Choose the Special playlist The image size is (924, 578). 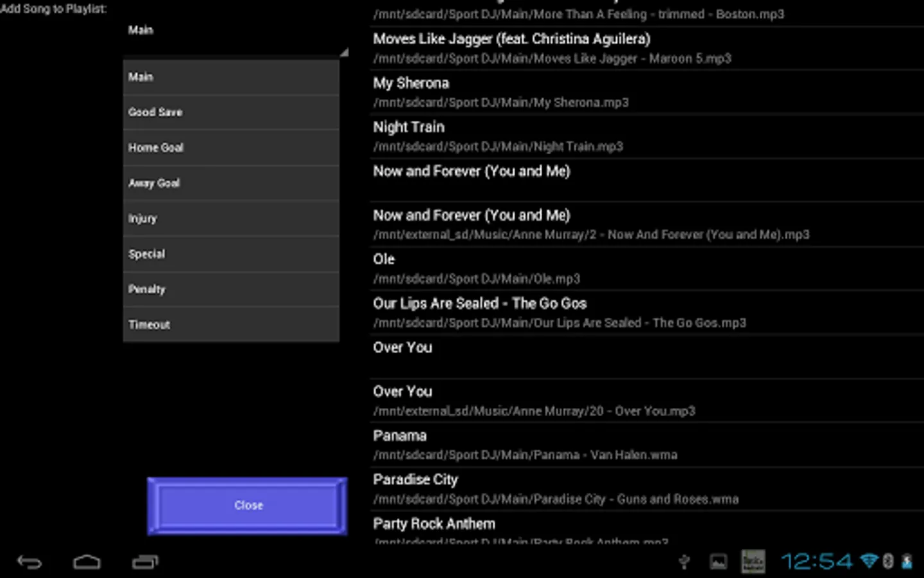[x=231, y=254]
